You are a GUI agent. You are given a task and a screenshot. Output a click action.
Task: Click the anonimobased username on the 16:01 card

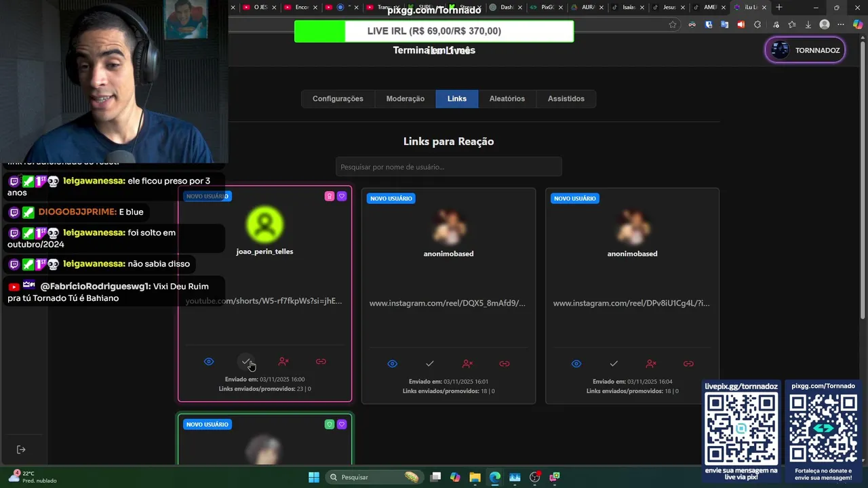(448, 253)
